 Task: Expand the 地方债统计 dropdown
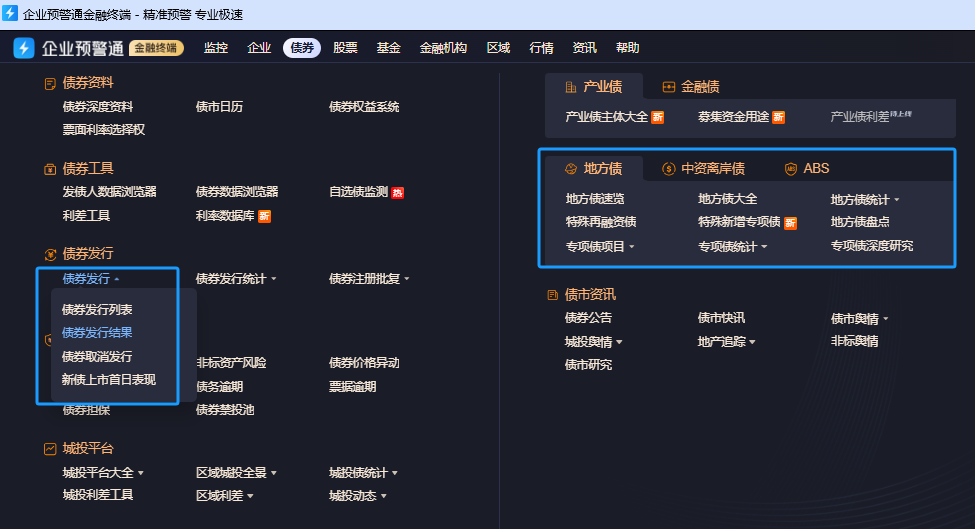(x=865, y=200)
